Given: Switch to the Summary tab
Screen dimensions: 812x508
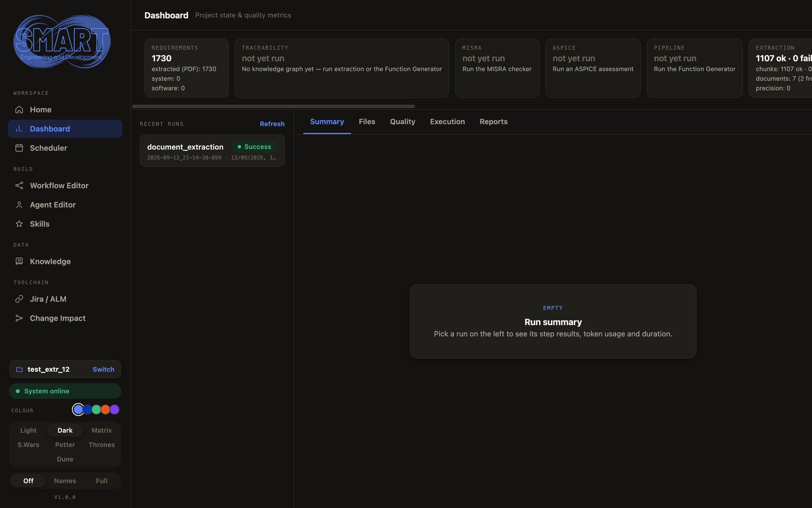Looking at the screenshot, I should click(327, 122).
